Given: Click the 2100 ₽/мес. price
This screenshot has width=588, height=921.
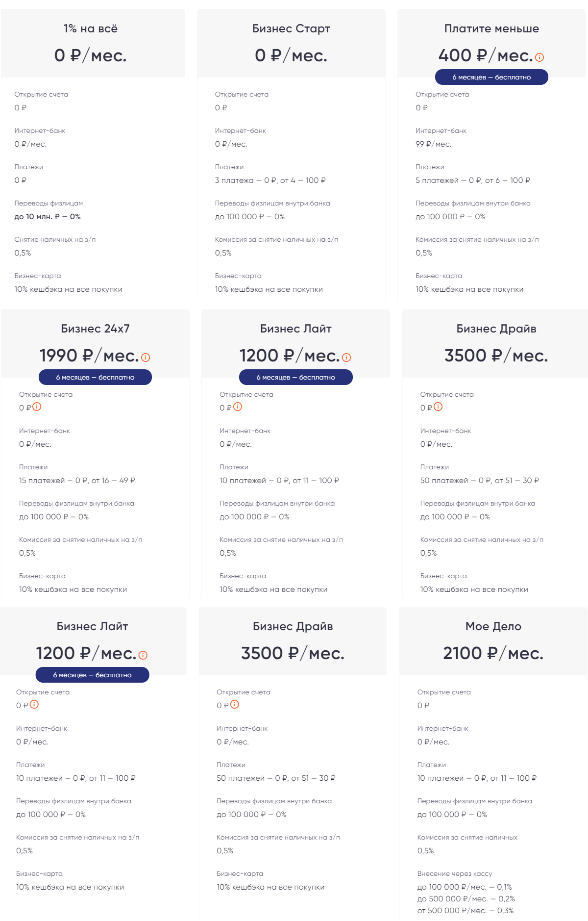Looking at the screenshot, I should point(493,653).
